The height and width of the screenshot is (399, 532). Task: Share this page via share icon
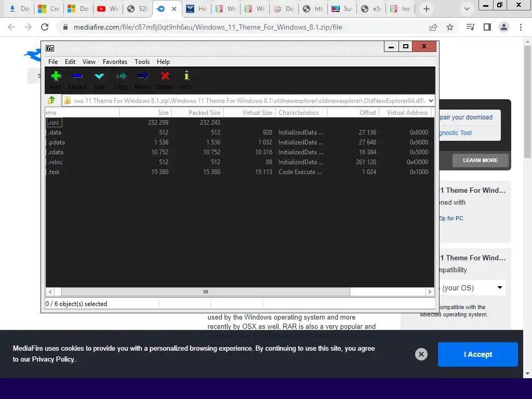click(433, 27)
